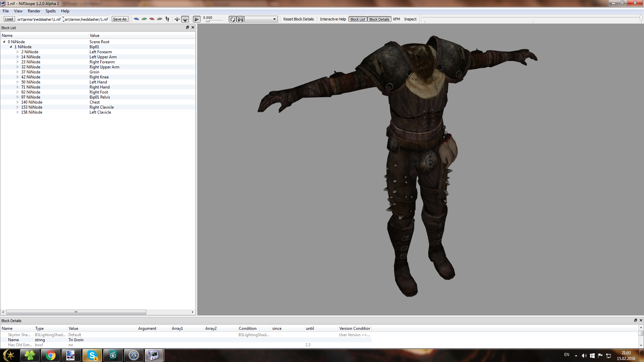Expand 23 NiNode Right Forearm

(x=17, y=62)
